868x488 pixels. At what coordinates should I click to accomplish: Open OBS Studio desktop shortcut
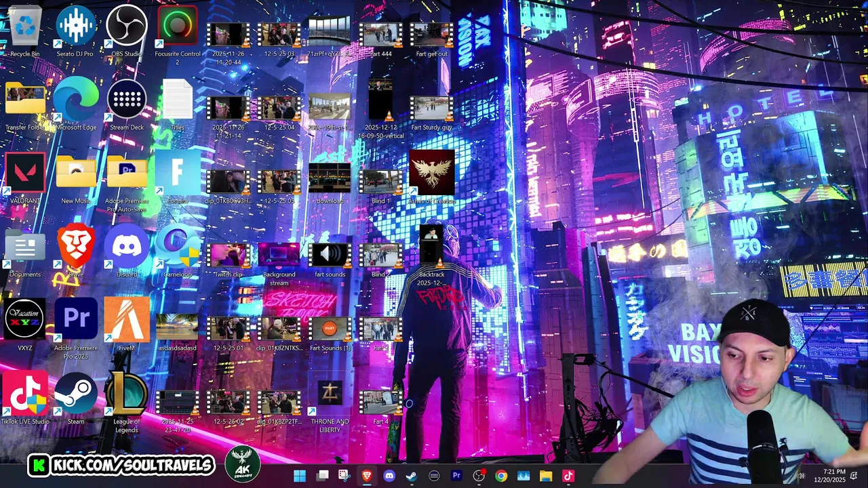click(x=126, y=31)
